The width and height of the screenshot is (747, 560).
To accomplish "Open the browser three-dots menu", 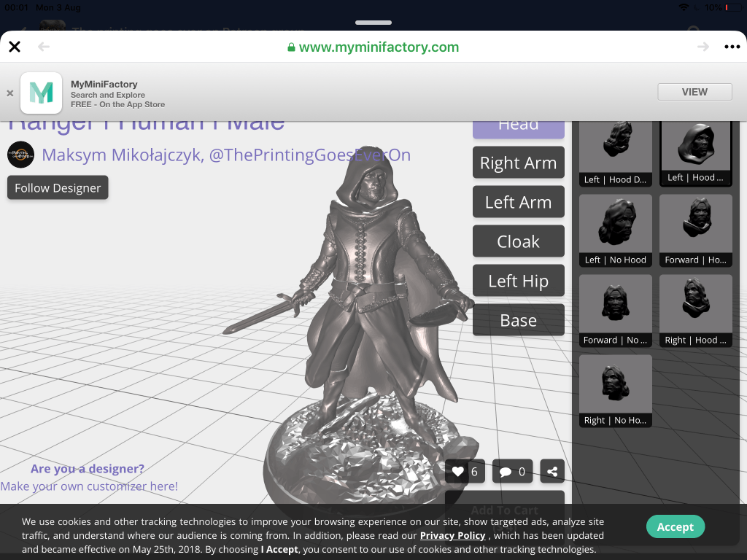I will tap(732, 47).
